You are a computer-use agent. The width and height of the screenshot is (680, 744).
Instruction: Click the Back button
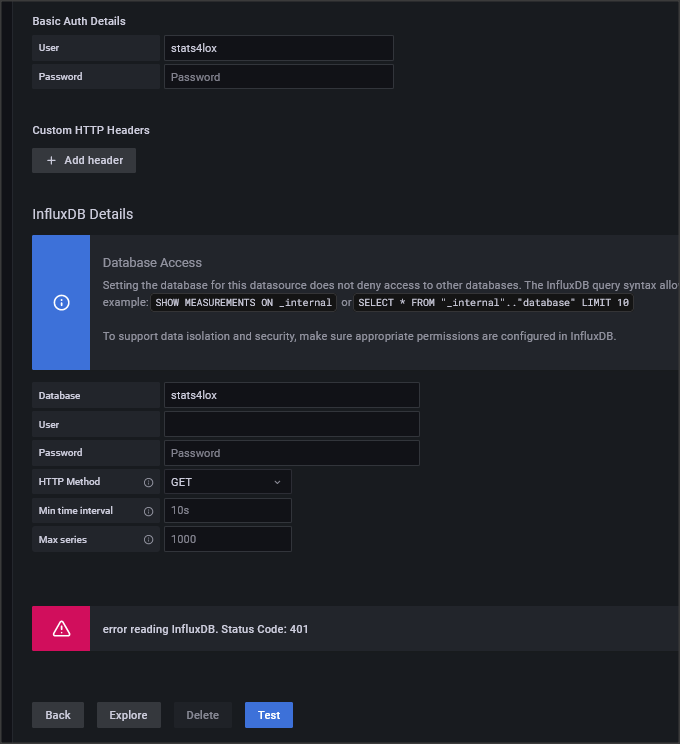coord(58,715)
